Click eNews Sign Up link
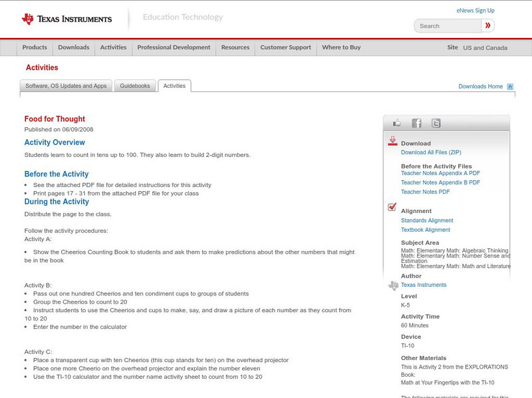 tap(475, 11)
